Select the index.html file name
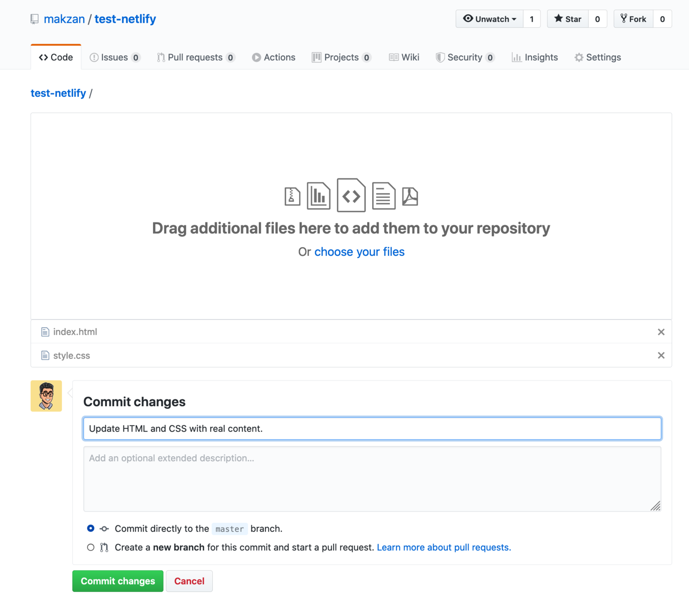Image resolution: width=689 pixels, height=616 pixels. 75,332
